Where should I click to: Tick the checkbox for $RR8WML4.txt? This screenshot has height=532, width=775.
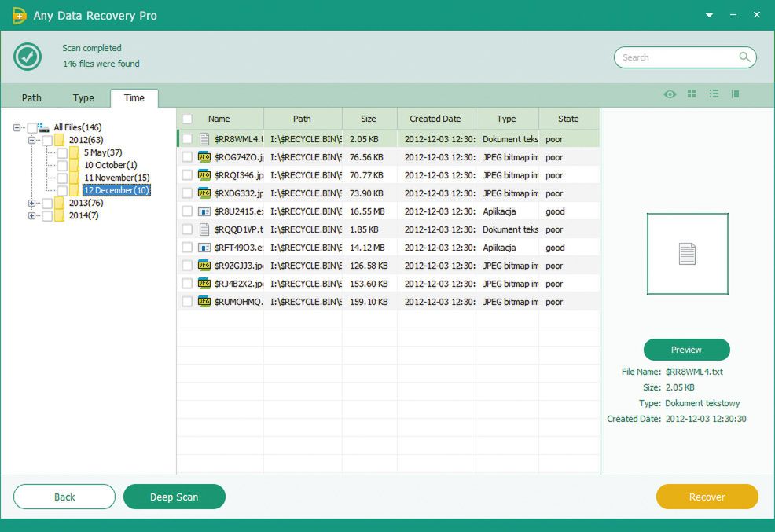[187, 139]
